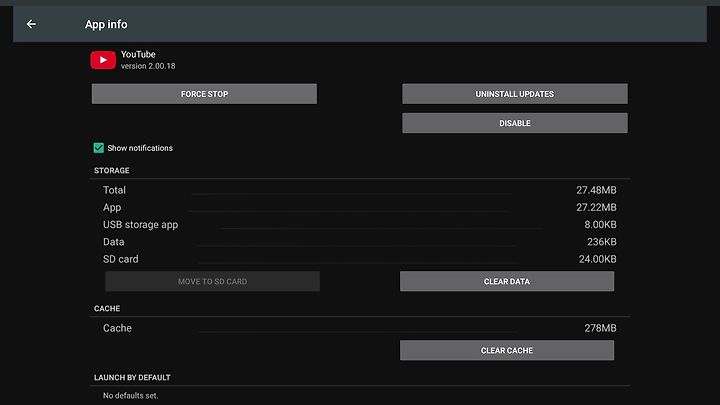Select the Total storage row label
Viewport: 720px width, 405px height.
(114, 190)
